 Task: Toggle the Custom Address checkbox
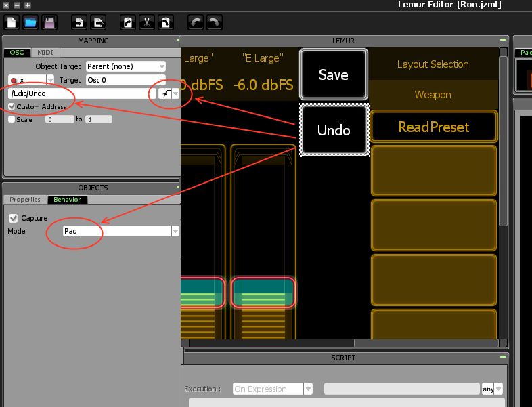click(x=12, y=106)
